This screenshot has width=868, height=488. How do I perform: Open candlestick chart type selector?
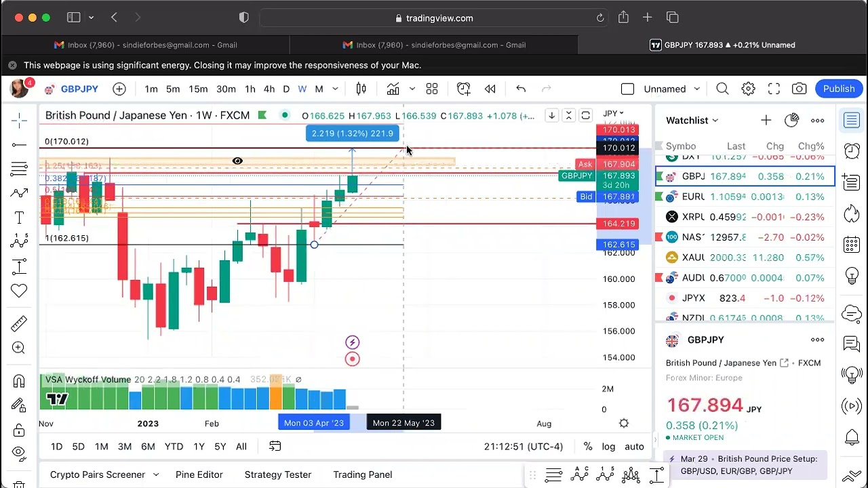coord(361,89)
